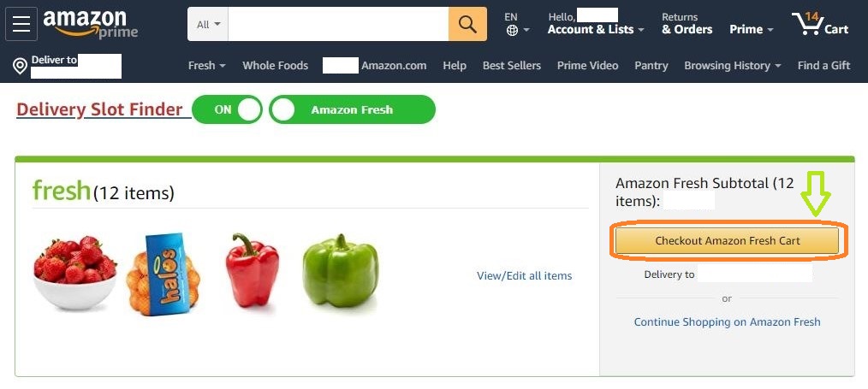868x389 pixels.
Task: Click the globe language icon
Action: [x=512, y=31]
